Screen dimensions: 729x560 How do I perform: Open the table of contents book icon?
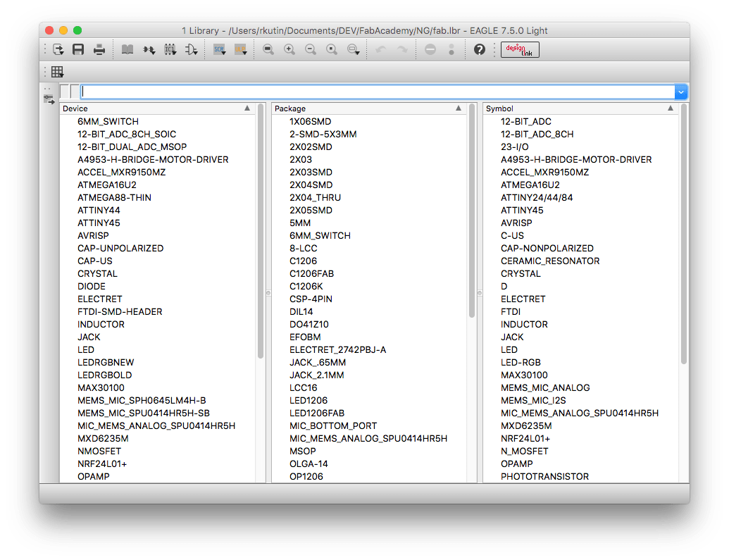[127, 49]
